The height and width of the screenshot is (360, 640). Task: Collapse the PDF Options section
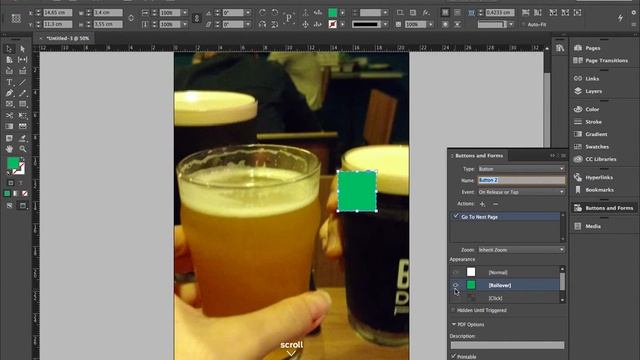pyautogui.click(x=453, y=324)
